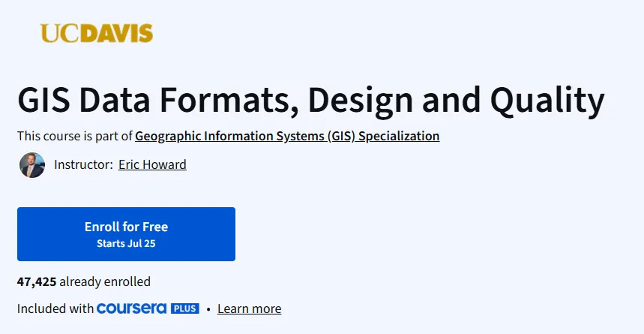Open instructor Eric Howard's profile photo
644x334 pixels.
click(x=32, y=165)
